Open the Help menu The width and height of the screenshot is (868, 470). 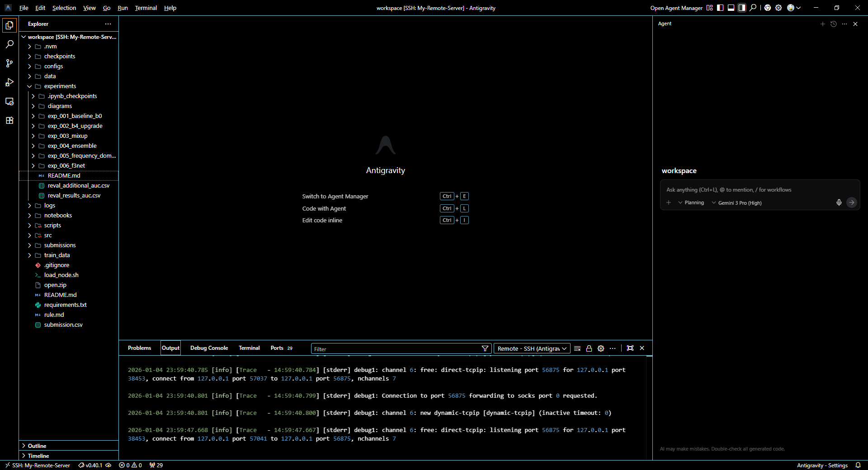(x=170, y=8)
